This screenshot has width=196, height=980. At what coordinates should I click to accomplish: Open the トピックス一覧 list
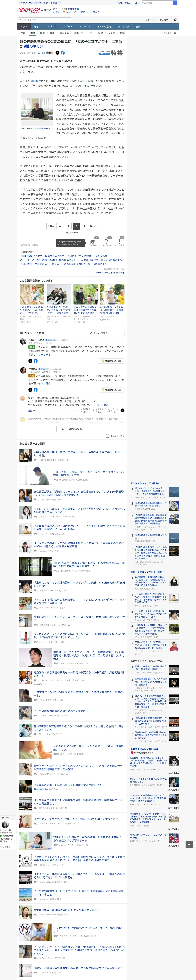coord(168,33)
